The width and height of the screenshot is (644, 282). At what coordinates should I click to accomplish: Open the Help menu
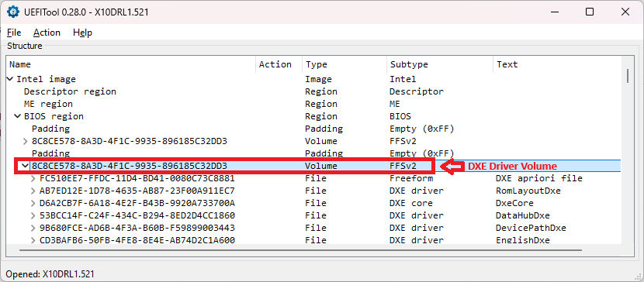pyautogui.click(x=82, y=33)
